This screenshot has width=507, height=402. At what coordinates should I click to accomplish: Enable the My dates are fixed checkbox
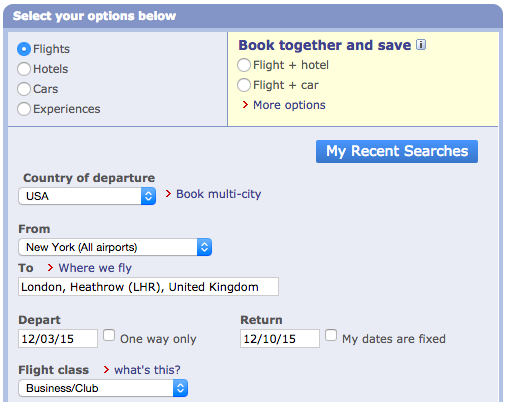coord(331,335)
